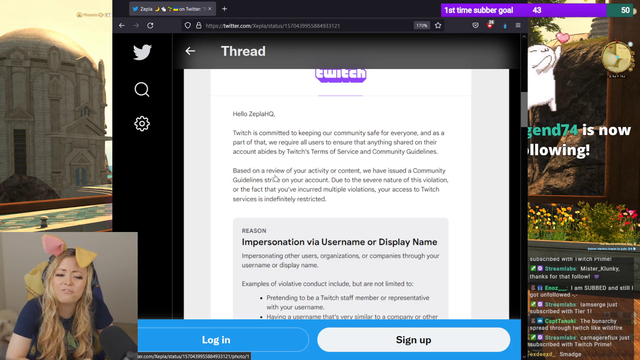Click 'Impersonation via Username or Display Name' heading
640x360 pixels.
339,242
